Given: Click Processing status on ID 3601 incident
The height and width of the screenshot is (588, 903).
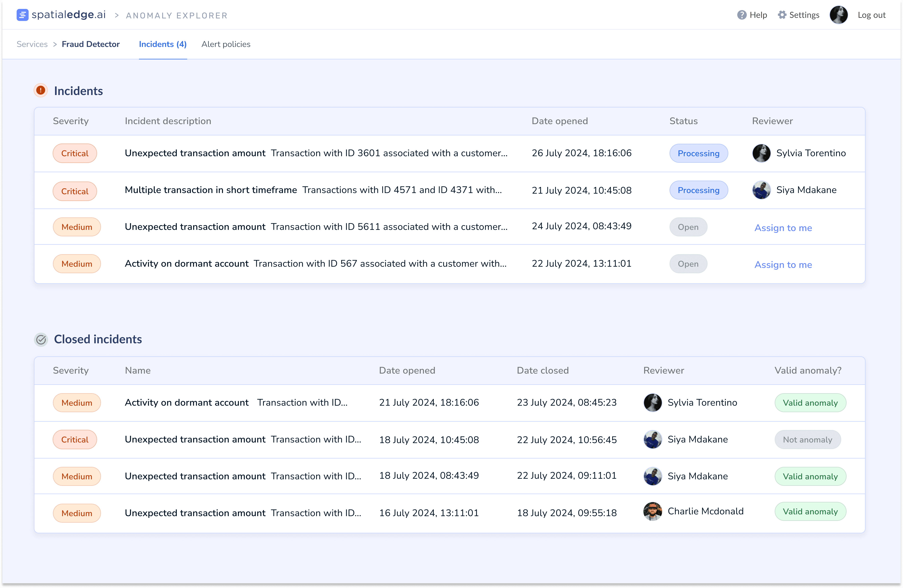Looking at the screenshot, I should (698, 153).
